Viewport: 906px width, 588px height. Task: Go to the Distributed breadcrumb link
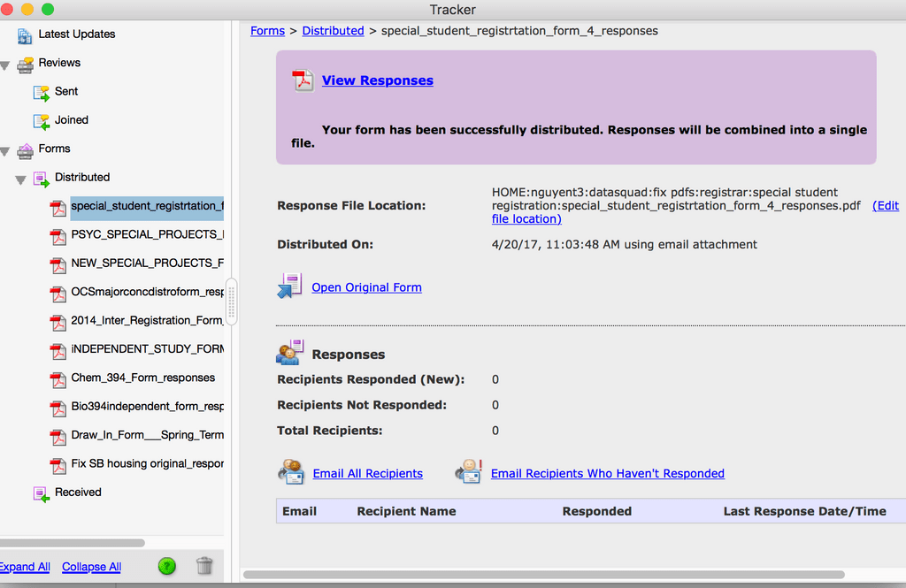[333, 30]
